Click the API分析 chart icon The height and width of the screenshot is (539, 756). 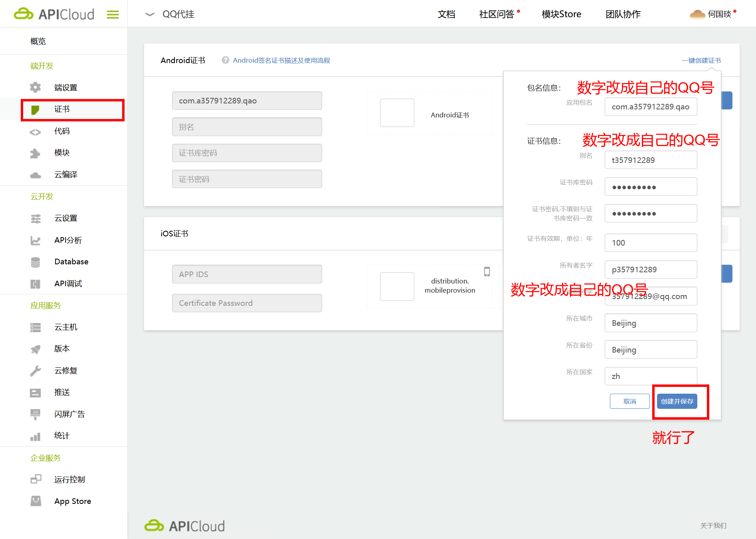36,240
